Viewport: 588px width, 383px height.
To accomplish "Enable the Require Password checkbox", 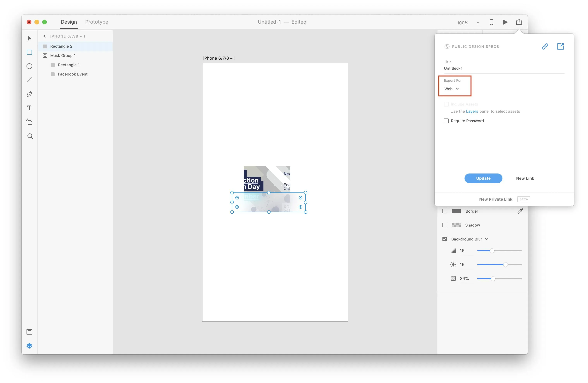I will click(x=446, y=121).
